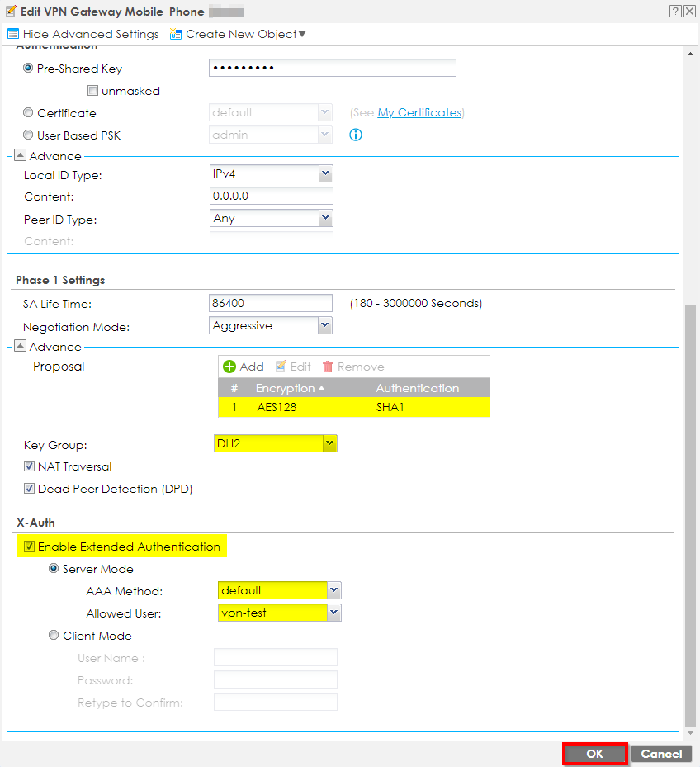The height and width of the screenshot is (767, 700).
Task: Click the User Based PSK info icon
Action: [356, 135]
